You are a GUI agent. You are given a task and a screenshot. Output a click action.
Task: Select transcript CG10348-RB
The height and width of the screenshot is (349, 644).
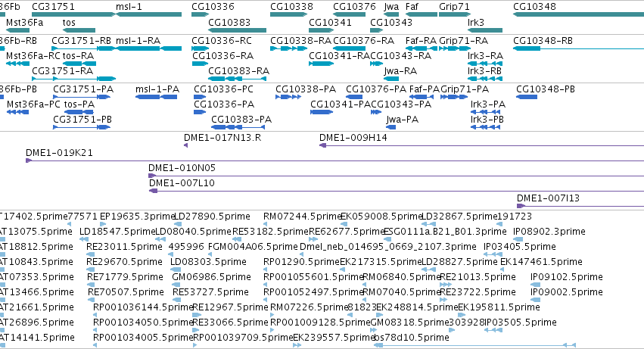(x=543, y=41)
